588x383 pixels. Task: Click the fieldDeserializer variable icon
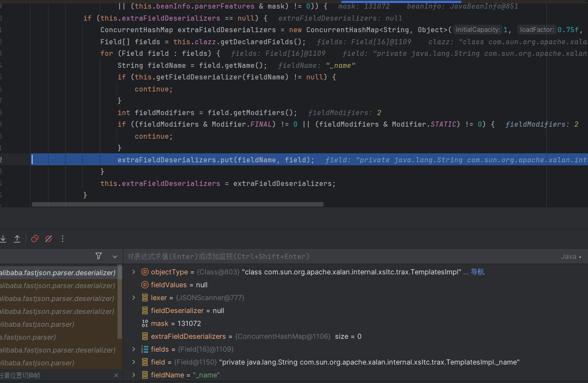pyautogui.click(x=145, y=310)
